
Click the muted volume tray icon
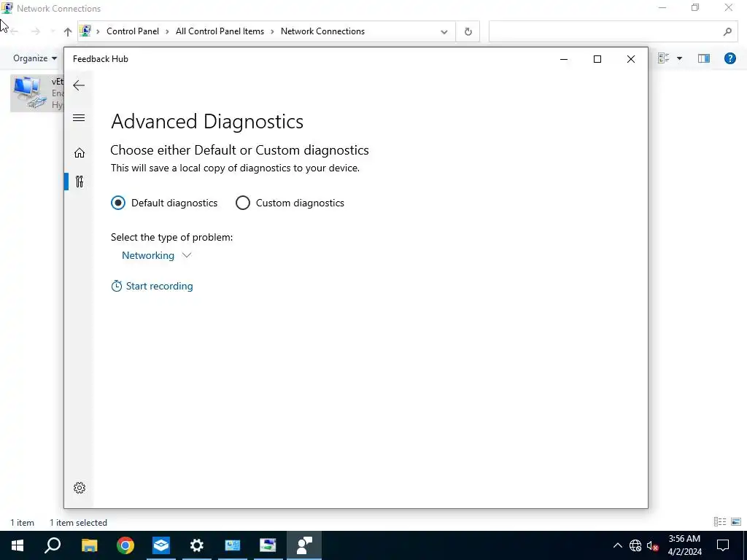coord(653,545)
